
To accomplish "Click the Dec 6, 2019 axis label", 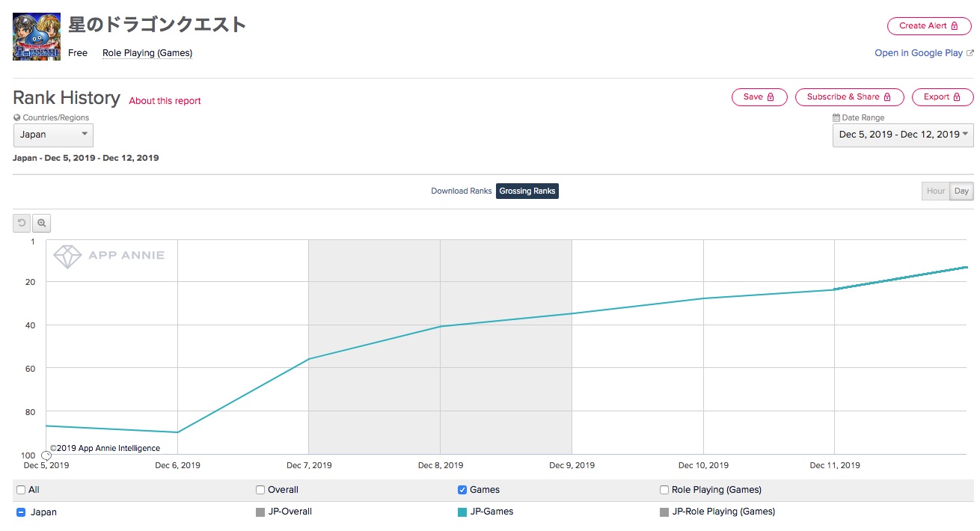I will 178,465.
